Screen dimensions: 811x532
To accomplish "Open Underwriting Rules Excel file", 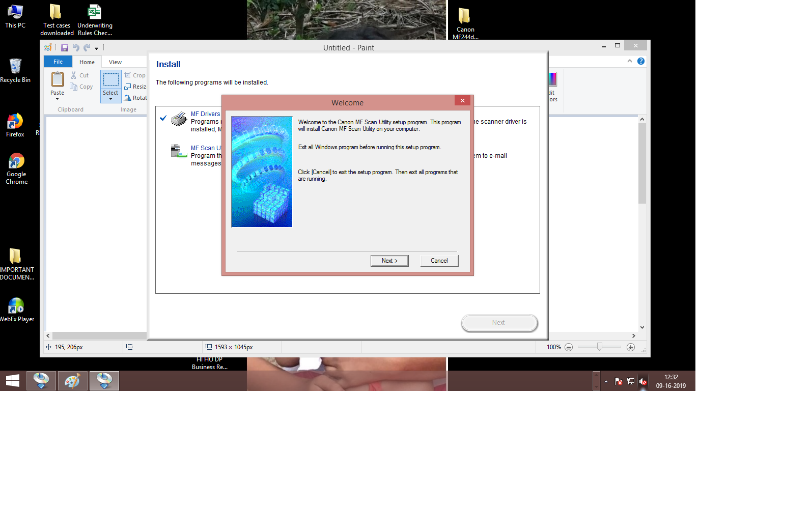I will pyautogui.click(x=95, y=20).
